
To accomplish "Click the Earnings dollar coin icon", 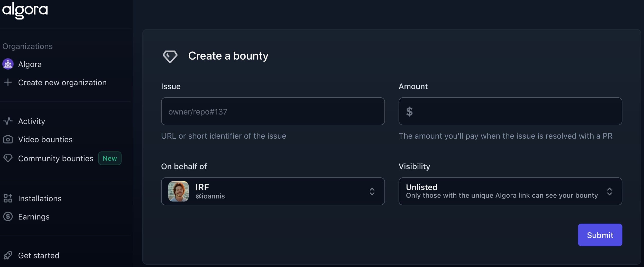I will (x=8, y=217).
